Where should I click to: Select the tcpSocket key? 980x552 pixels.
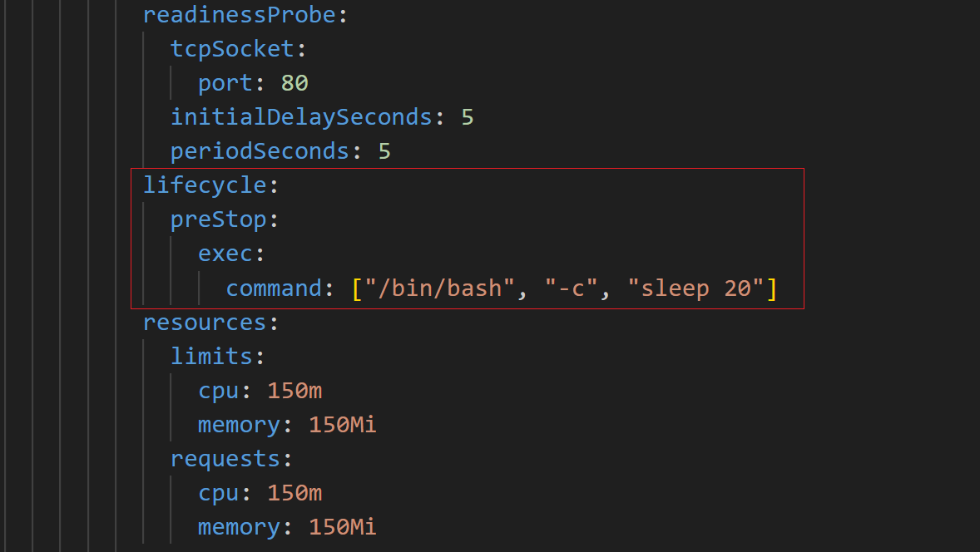(x=232, y=49)
